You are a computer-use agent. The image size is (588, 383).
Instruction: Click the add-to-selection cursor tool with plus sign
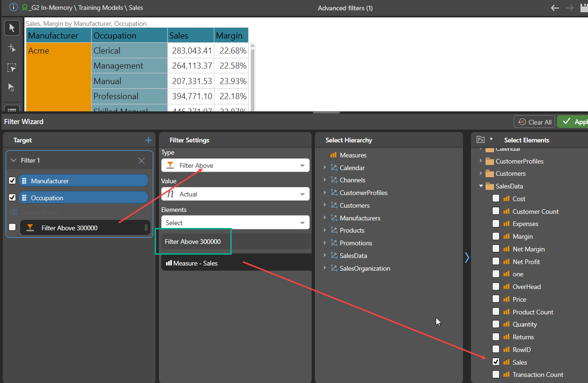(12, 48)
